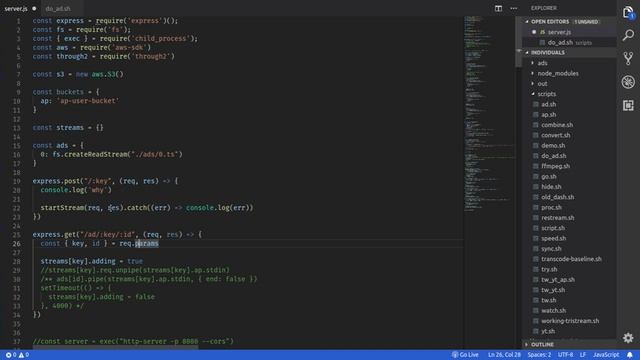Change the LF end-of-line setting
This screenshot has width=640, height=360.
click(x=583, y=355)
